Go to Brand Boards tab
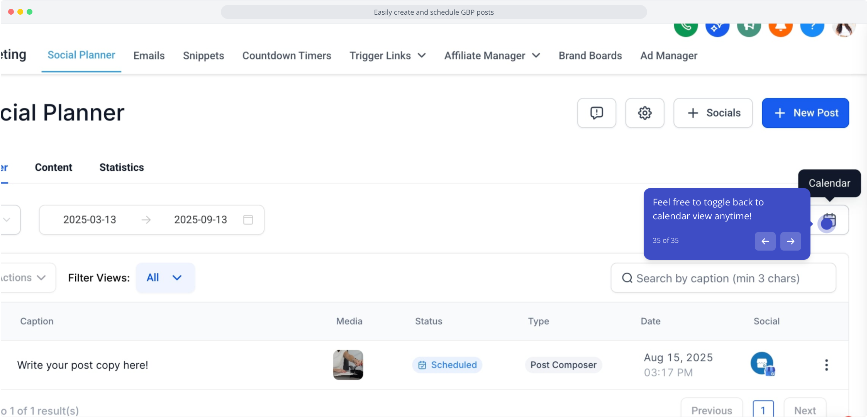The image size is (868, 417). click(x=590, y=56)
